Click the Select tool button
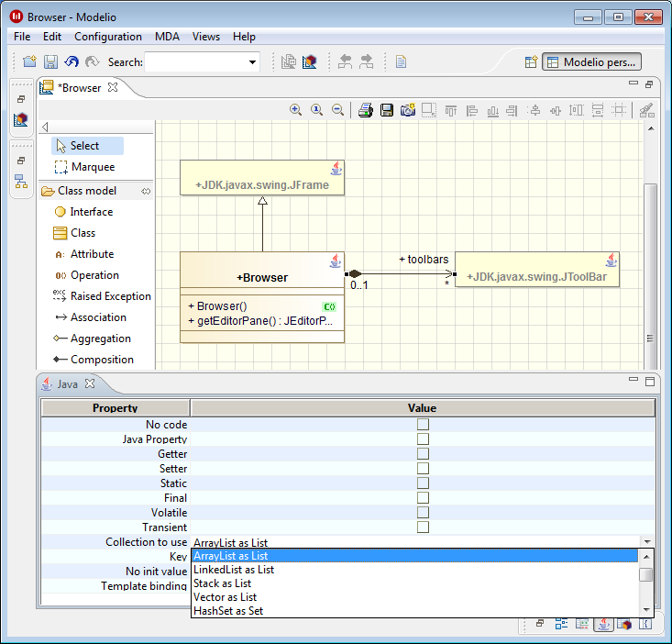This screenshot has width=672, height=644. pyautogui.click(x=87, y=146)
